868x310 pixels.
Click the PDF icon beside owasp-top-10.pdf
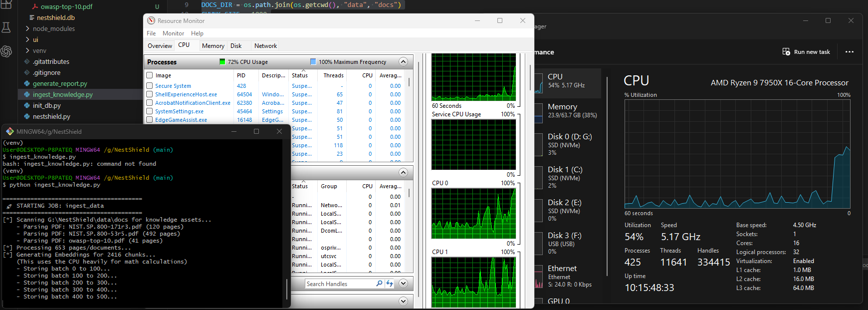pos(35,6)
